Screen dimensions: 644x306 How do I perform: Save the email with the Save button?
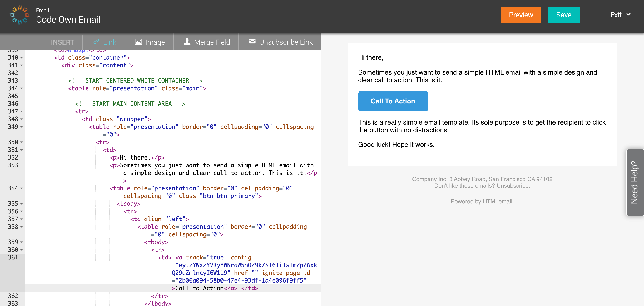click(x=564, y=15)
